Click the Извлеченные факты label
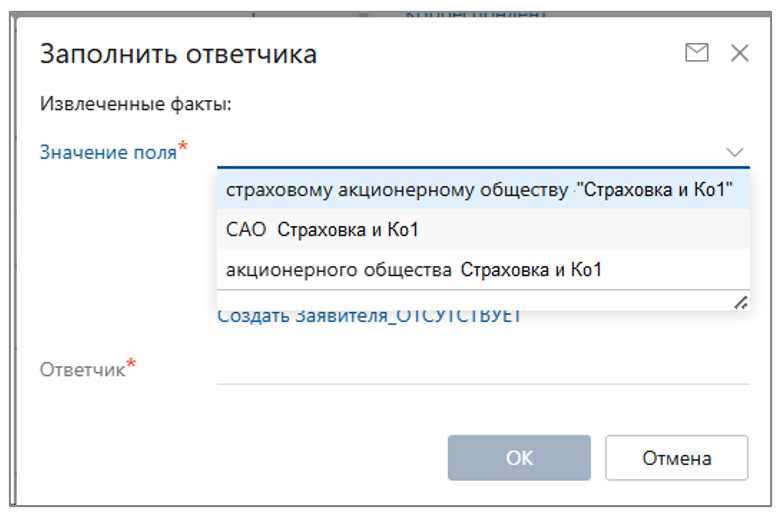The height and width of the screenshot is (521, 782). coord(136,103)
